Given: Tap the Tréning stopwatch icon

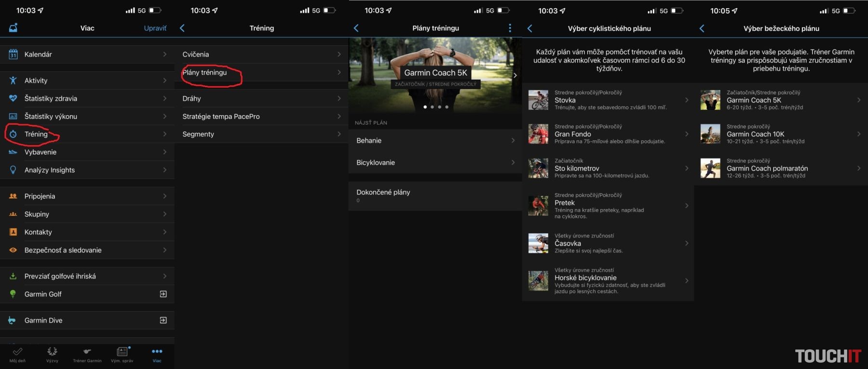Looking at the screenshot, I should tap(13, 134).
